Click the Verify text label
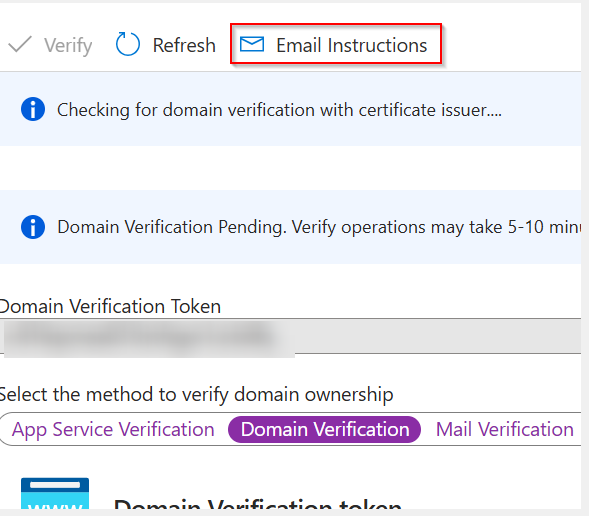Screen dimensions: 589x516 point(68,46)
